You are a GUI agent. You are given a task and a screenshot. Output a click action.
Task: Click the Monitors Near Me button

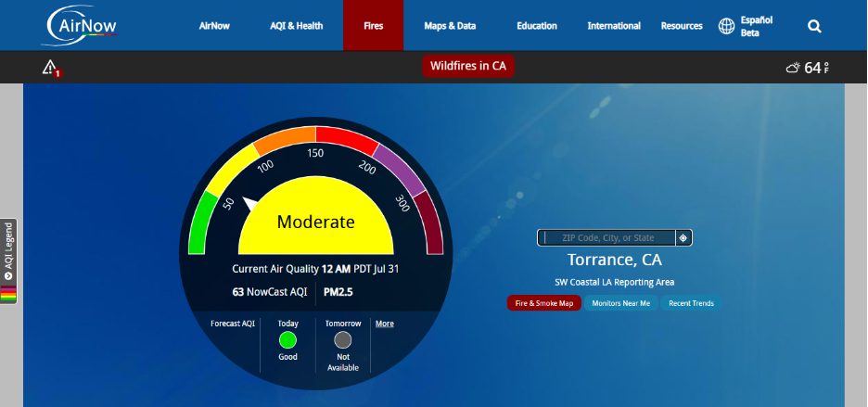(x=621, y=303)
